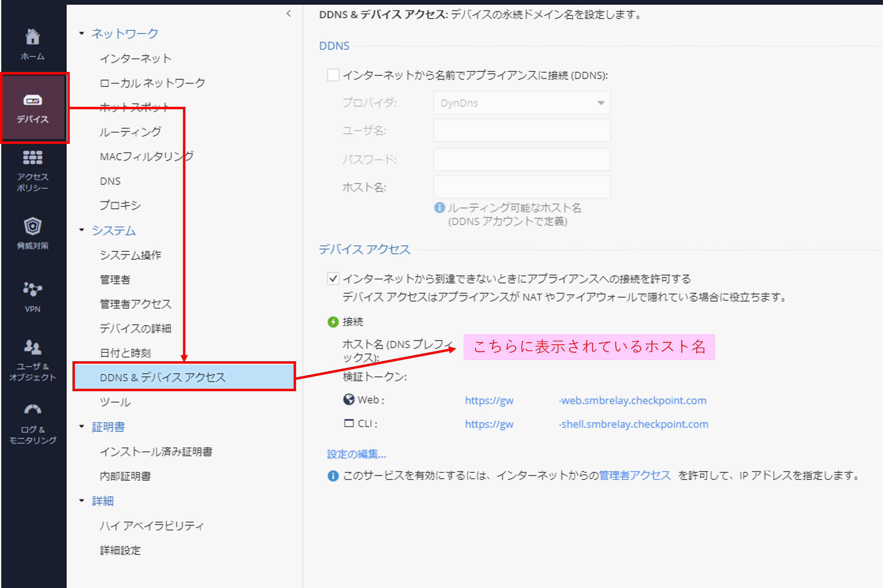Collapse the 証明書 tree section
The width and height of the screenshot is (883, 588).
(82, 426)
